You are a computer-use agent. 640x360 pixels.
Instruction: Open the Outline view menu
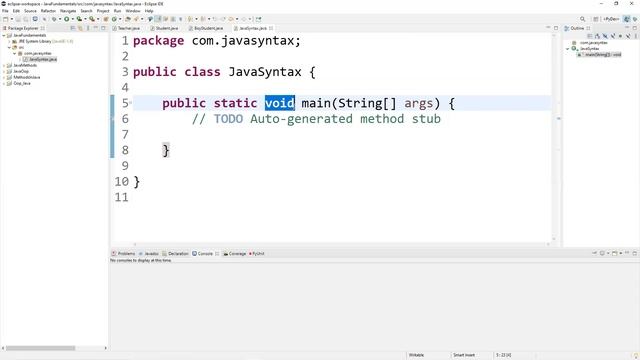(x=636, y=36)
